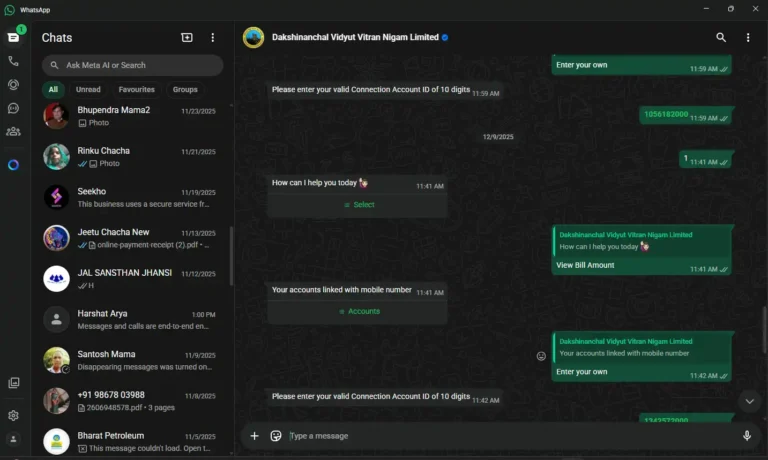The width and height of the screenshot is (768, 460).
Task: Select the Groups filter
Action: [185, 89]
